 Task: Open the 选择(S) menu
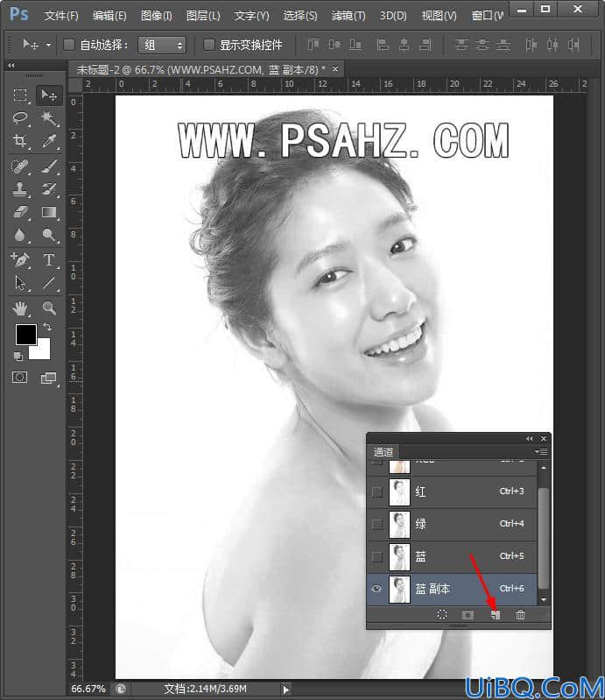tap(299, 16)
